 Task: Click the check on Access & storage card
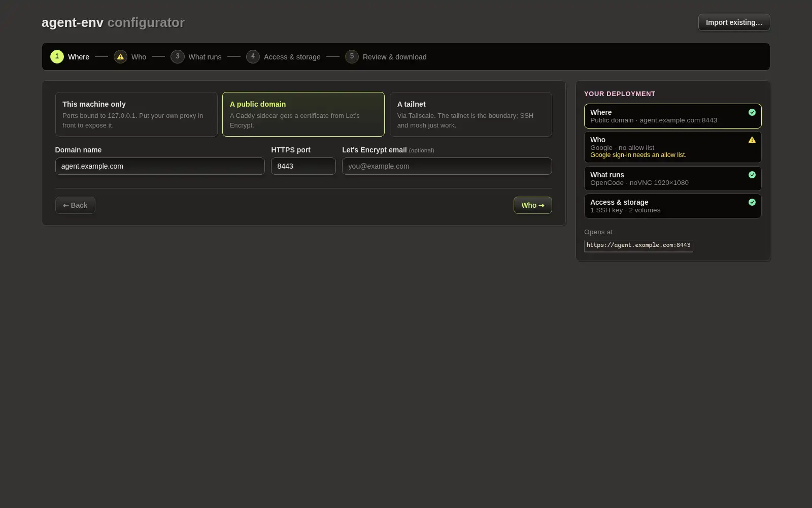pos(752,202)
